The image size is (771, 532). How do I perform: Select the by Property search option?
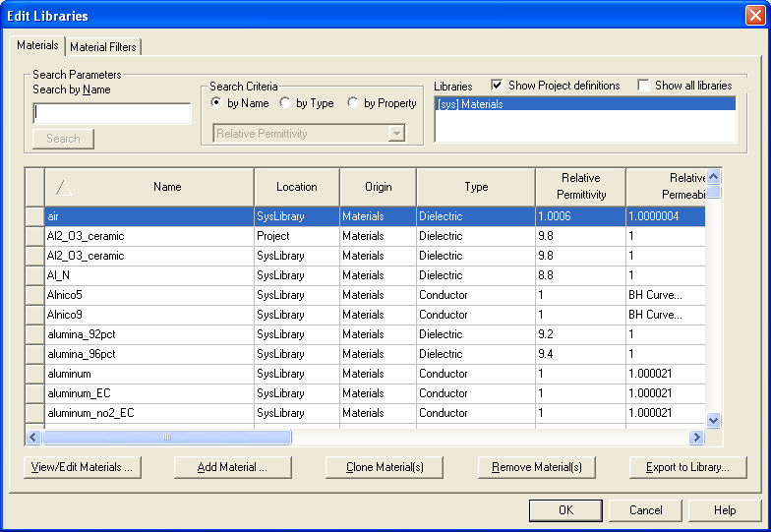tap(353, 103)
